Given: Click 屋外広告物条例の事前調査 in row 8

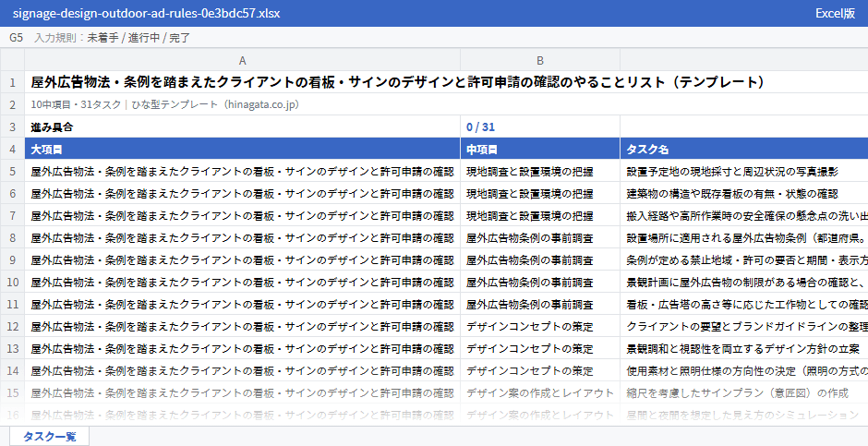Looking at the screenshot, I should tap(540, 237).
